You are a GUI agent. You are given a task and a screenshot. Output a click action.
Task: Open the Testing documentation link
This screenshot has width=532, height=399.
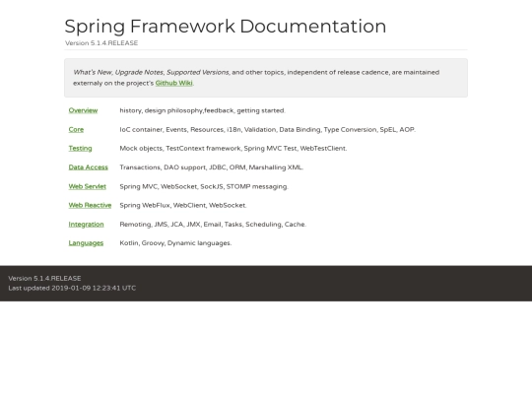coord(80,148)
